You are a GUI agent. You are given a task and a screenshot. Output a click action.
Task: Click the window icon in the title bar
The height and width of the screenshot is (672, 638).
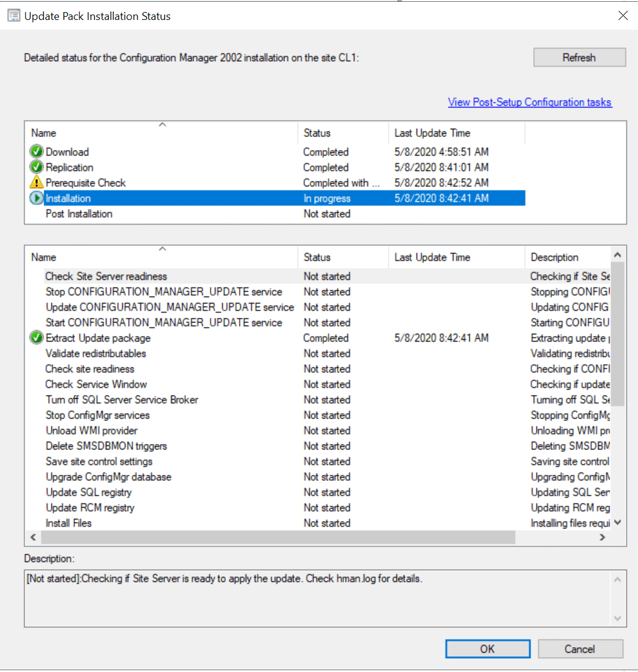point(14,16)
